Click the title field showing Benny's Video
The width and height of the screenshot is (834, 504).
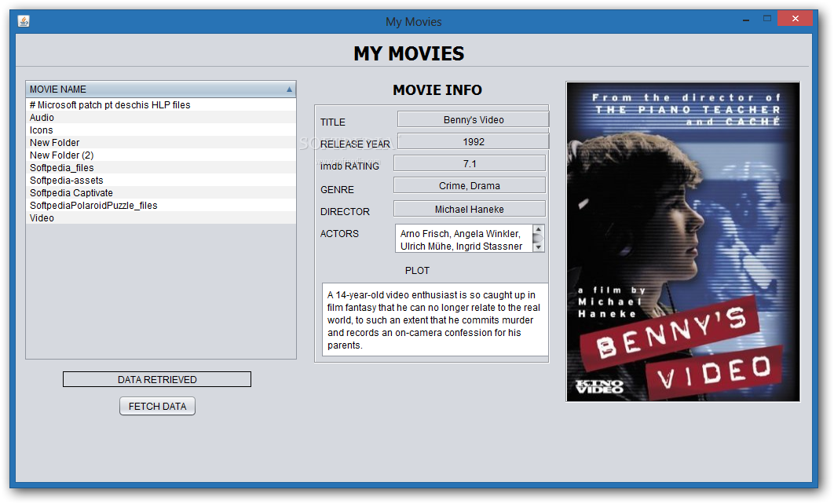point(474,119)
